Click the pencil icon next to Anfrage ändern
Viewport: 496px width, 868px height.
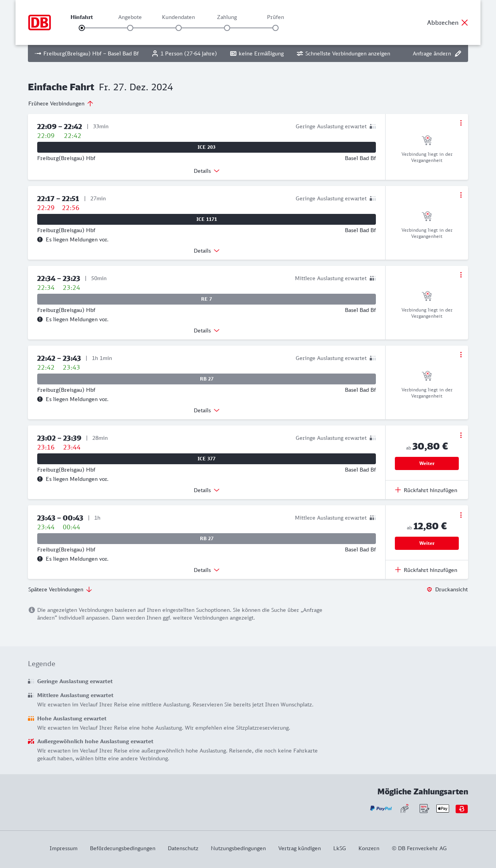pyautogui.click(x=458, y=53)
